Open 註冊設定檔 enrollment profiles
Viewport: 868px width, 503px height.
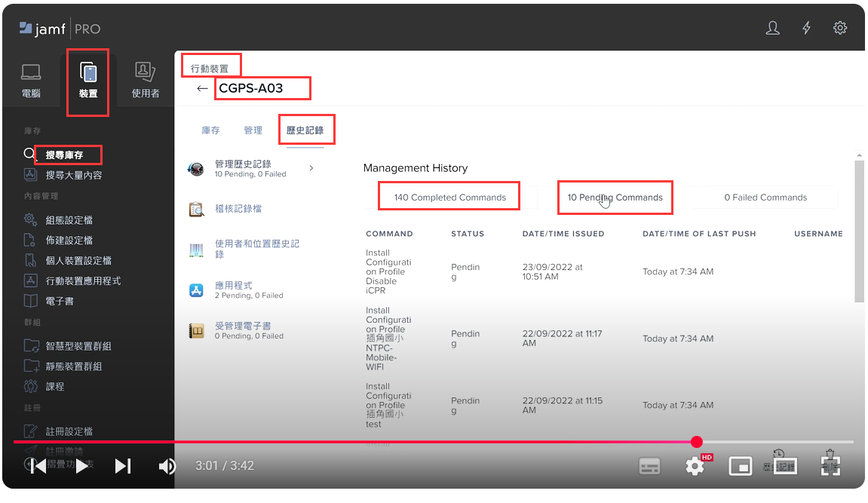coord(69,431)
